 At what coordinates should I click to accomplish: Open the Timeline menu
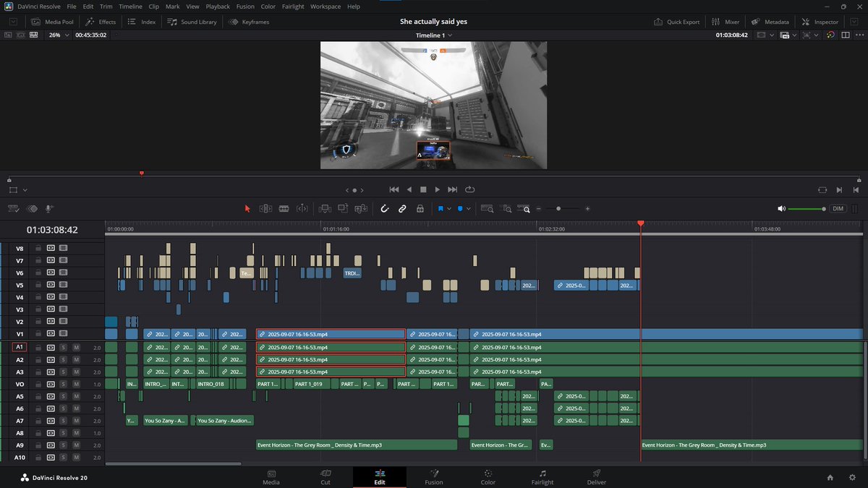[x=130, y=7]
